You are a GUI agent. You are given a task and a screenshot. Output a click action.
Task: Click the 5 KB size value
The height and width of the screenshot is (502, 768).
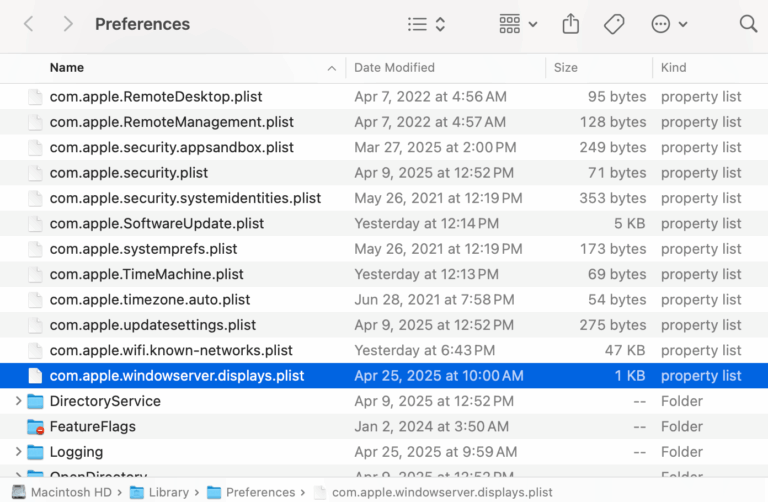629,223
